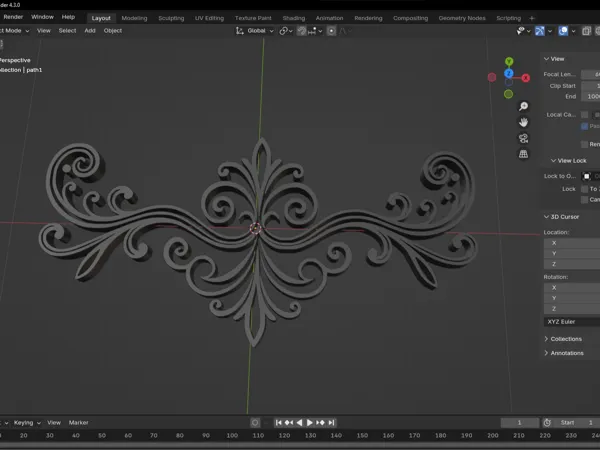Click the current frame number field
Image resolution: width=600 pixels, height=450 pixels.
[520, 422]
